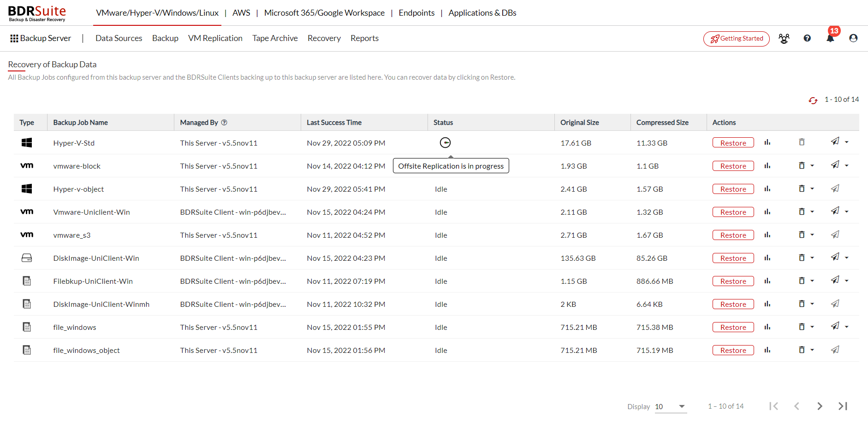View report chart for DiskImage-UniClient-Win
868x422 pixels.
coord(767,258)
